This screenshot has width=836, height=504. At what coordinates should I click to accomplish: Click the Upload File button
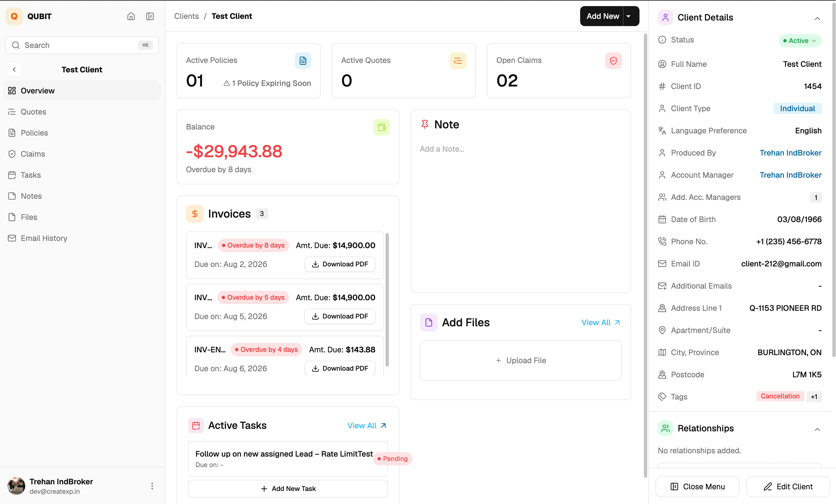coord(521,360)
